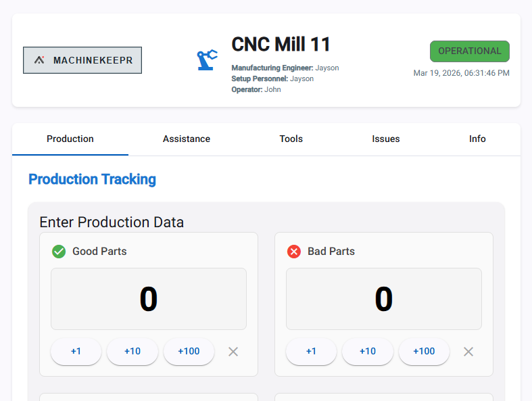Click the OPERATIONAL status badge
The image size is (532, 401).
(x=470, y=51)
